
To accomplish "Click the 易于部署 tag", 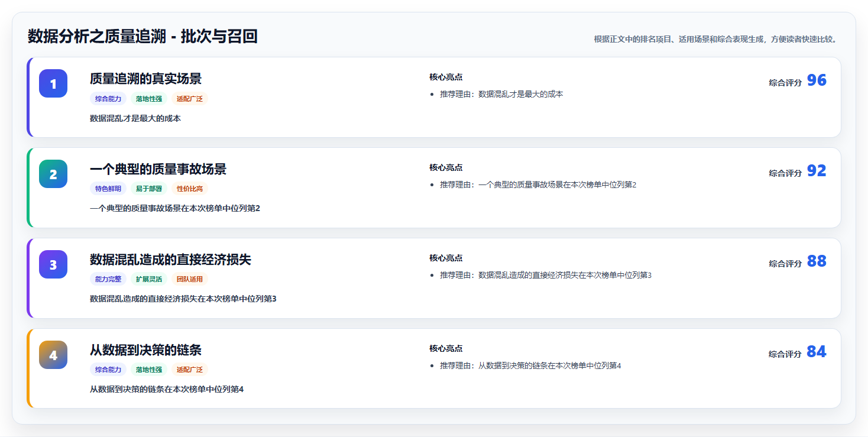I will [149, 189].
